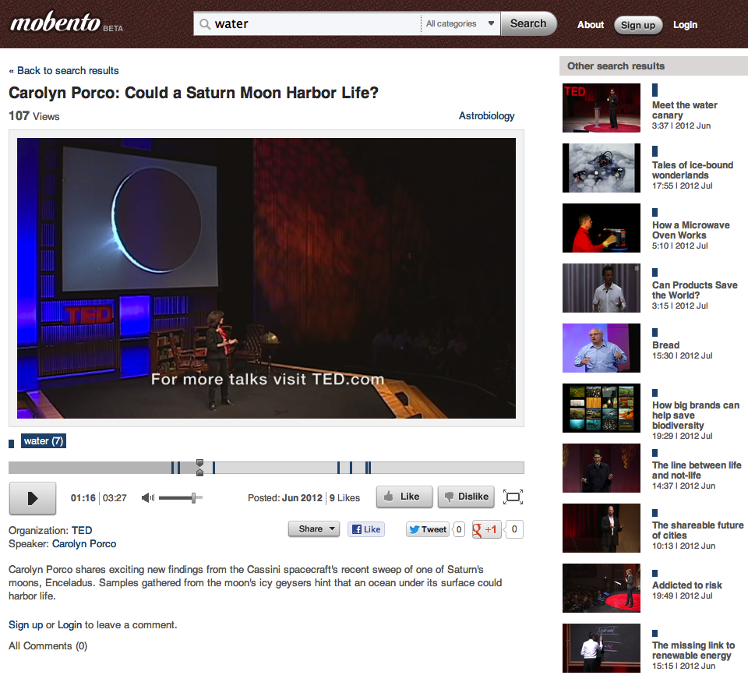
Task: Open 'Can Products Save the World?' thumbnail
Action: (x=601, y=288)
